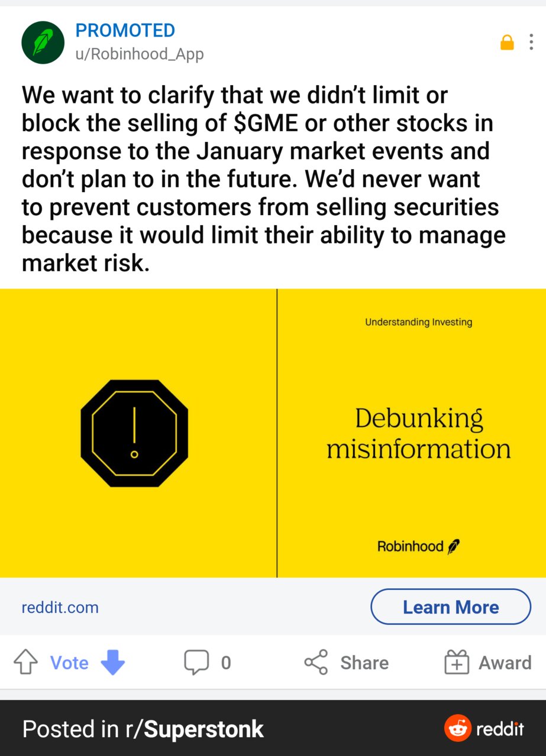Upvote the promoted post

25,663
